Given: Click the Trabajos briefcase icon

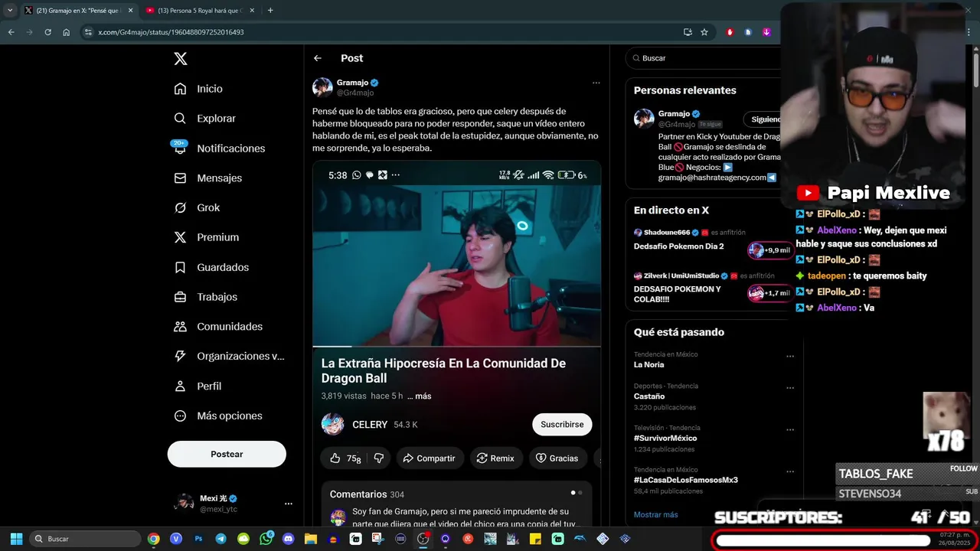Looking at the screenshot, I should click(x=180, y=297).
